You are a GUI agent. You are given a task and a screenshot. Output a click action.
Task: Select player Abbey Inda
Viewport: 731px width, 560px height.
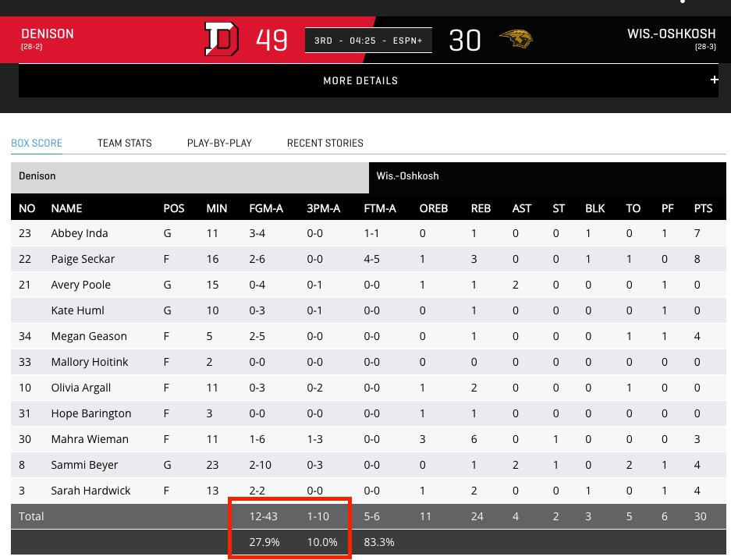80,233
